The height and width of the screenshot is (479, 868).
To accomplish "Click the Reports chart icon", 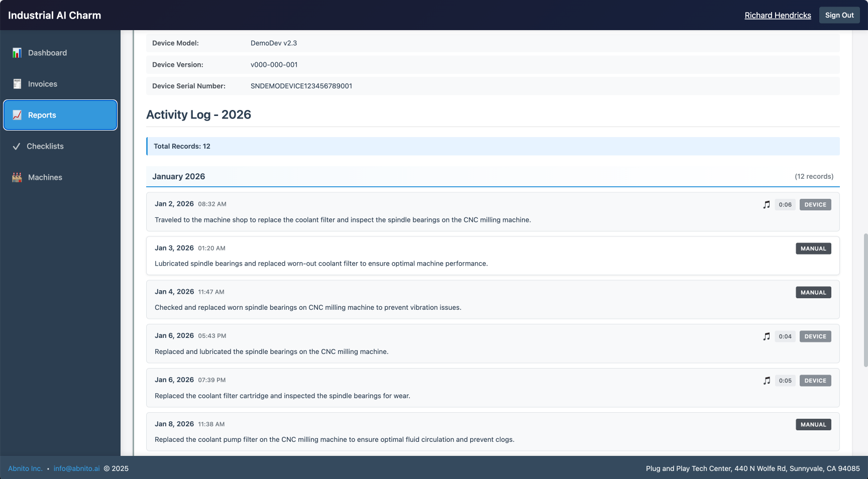I will coord(17,115).
